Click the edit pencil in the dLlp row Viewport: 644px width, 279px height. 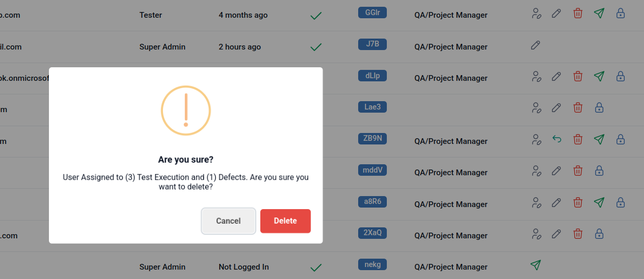pyautogui.click(x=557, y=77)
